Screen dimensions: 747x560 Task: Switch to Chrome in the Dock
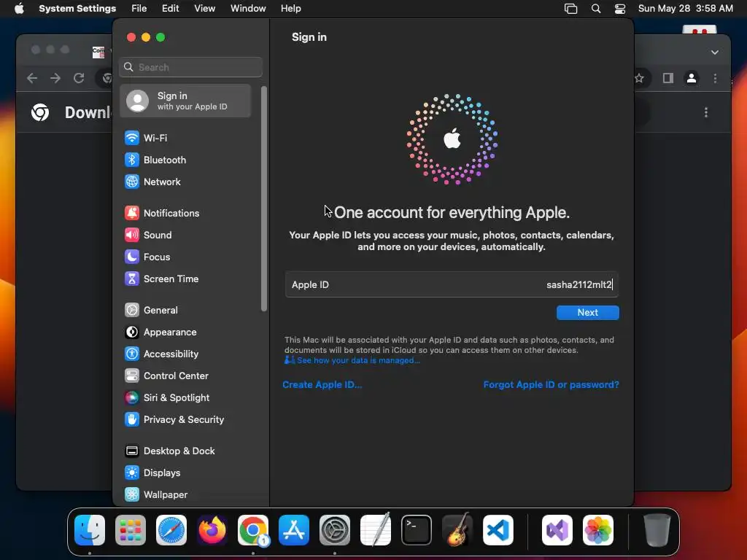point(253,530)
